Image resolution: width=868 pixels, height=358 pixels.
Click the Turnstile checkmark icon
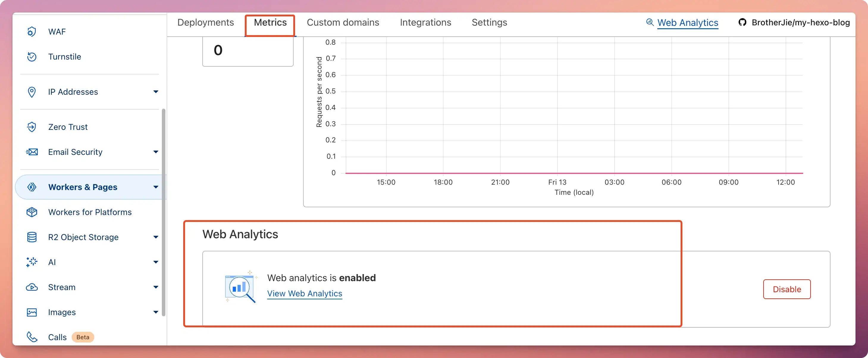point(32,57)
